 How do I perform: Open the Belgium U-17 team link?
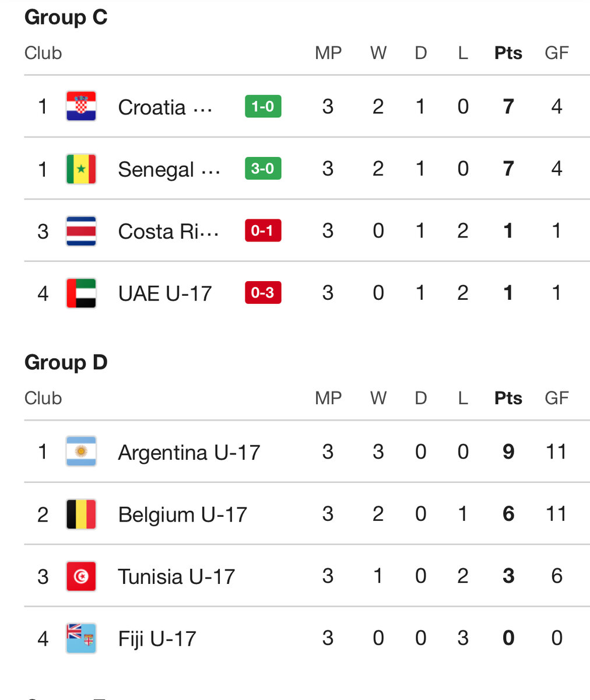point(182,514)
